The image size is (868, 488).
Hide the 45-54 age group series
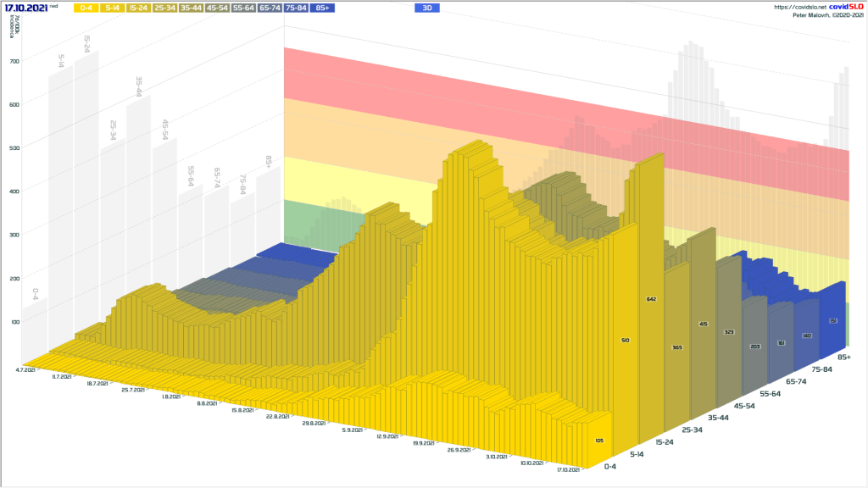pos(217,8)
